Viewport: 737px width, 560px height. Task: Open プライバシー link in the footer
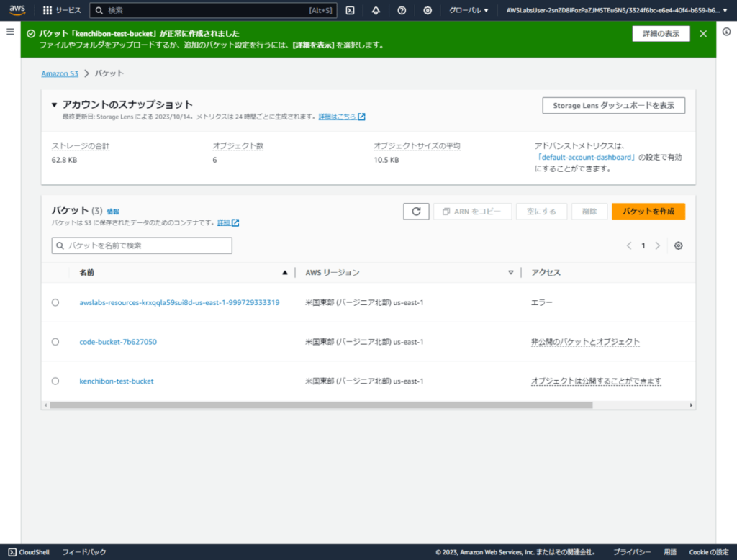(632, 552)
